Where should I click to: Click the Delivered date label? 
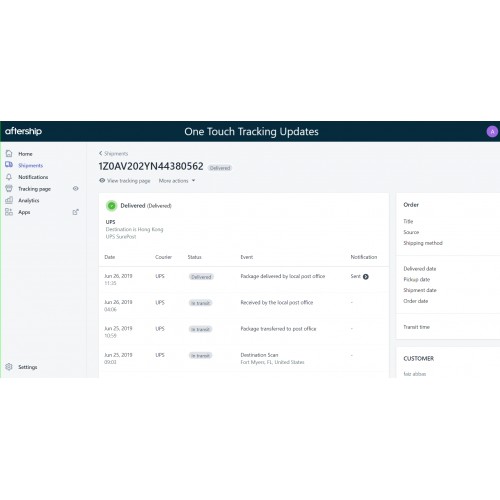point(420,269)
